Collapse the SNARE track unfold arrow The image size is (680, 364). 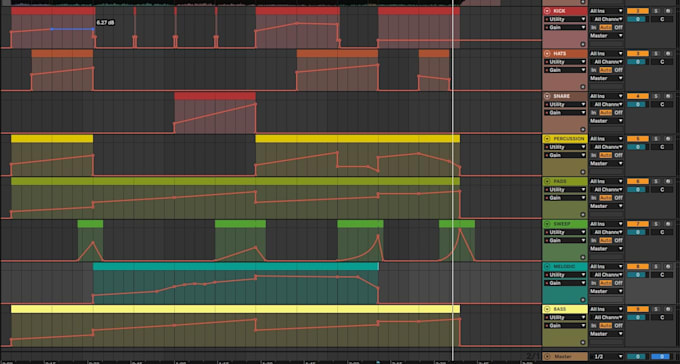547,96
